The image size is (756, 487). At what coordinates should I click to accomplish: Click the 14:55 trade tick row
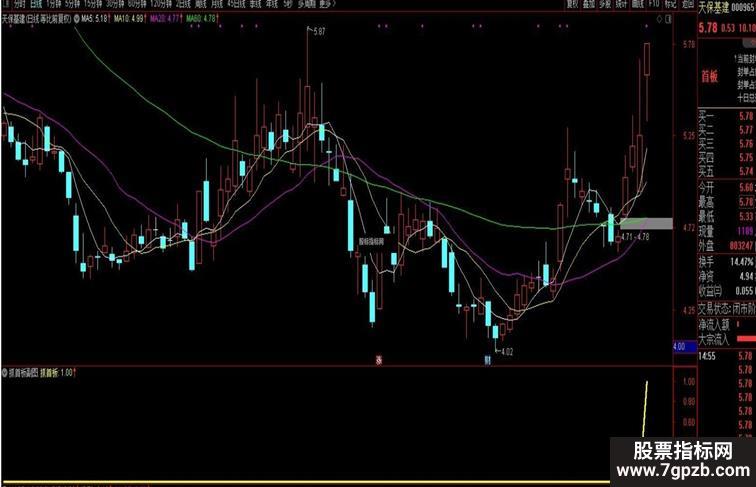[x=727, y=356]
